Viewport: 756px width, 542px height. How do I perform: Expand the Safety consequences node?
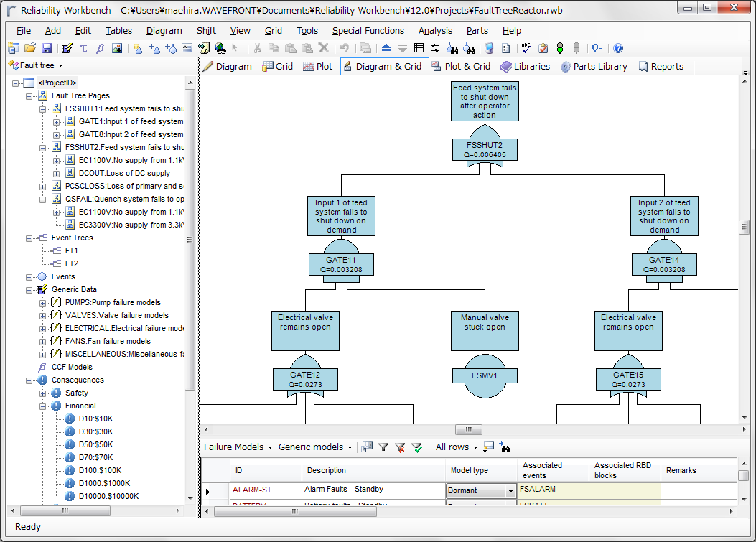[43, 393]
